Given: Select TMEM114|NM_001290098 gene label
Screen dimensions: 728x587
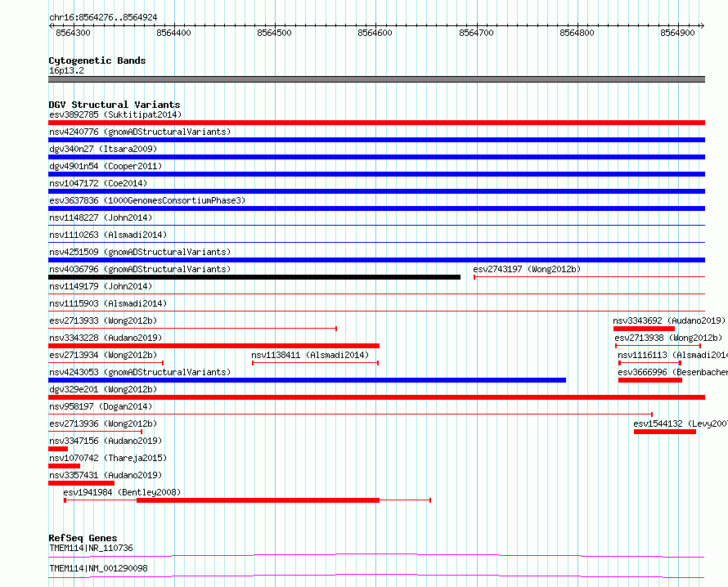Looking at the screenshot, I should tap(98, 568).
